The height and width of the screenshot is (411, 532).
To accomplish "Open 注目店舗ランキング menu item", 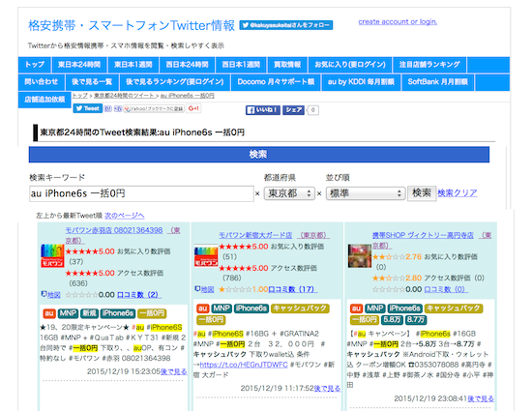I will click(x=429, y=65).
